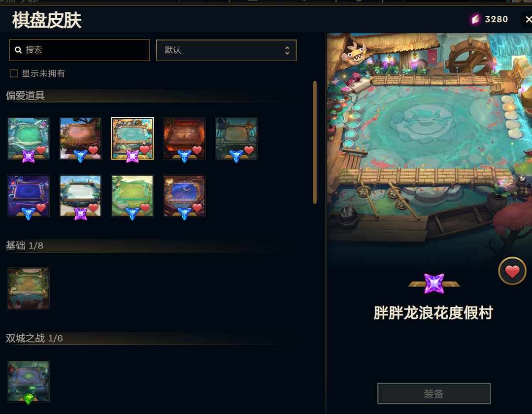532x414 pixels.
Task: Enable the 显示未拥有 checkbox
Action: point(14,73)
